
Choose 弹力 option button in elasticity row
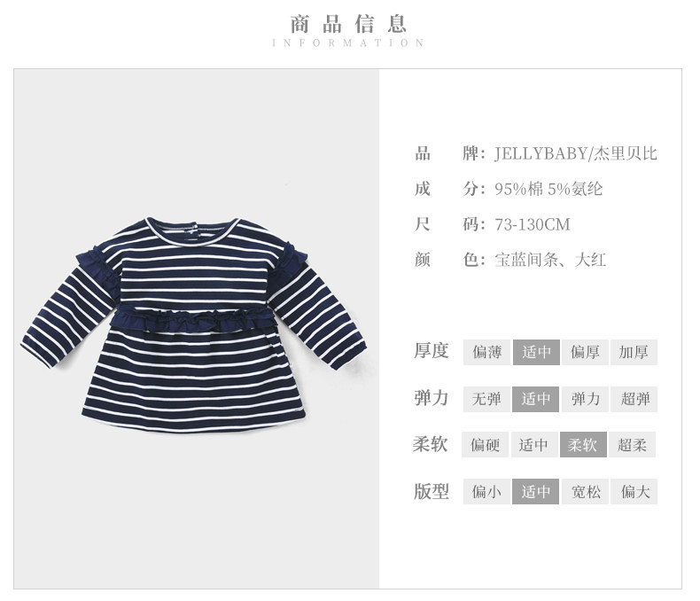(x=585, y=399)
